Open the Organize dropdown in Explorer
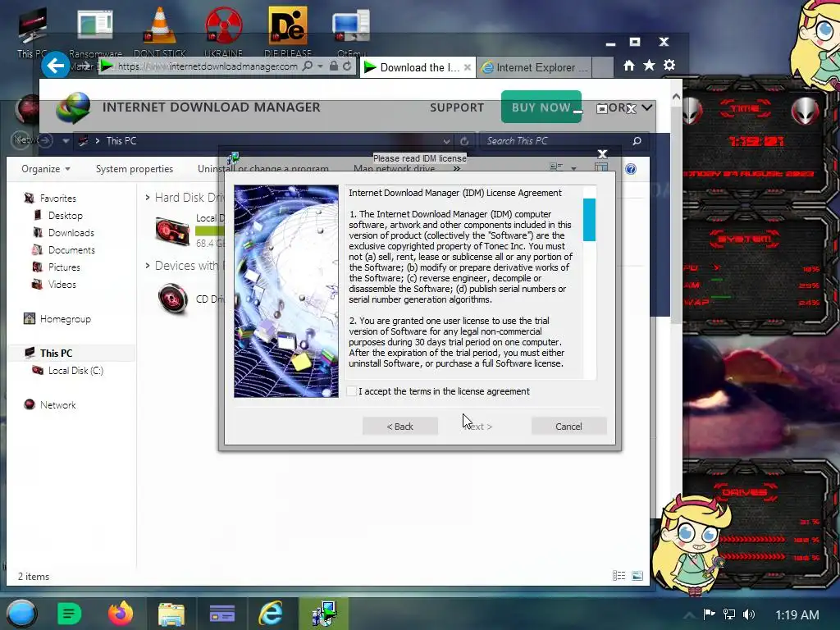Screen dimensions: 840x630 pos(46,169)
